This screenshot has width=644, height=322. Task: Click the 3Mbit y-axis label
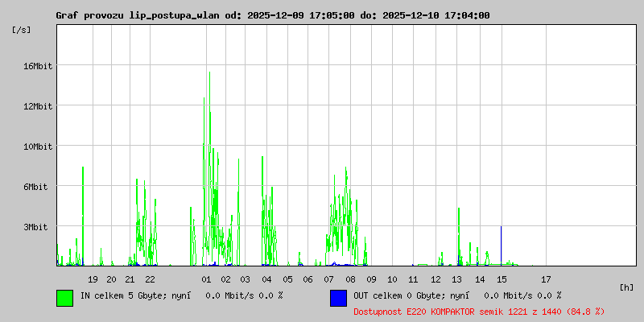[x=35, y=227]
